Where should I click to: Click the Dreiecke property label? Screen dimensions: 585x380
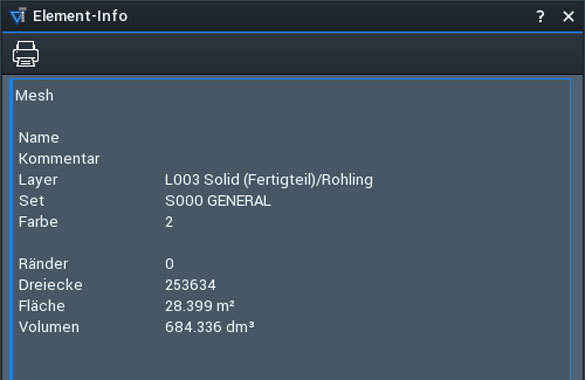coord(50,285)
